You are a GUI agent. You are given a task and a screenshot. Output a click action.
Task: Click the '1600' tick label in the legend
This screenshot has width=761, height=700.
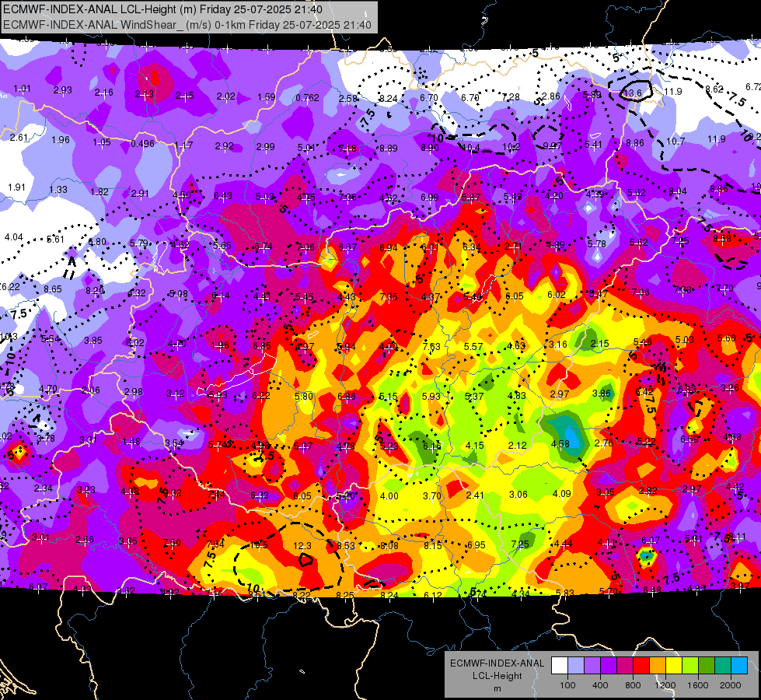[x=698, y=685]
